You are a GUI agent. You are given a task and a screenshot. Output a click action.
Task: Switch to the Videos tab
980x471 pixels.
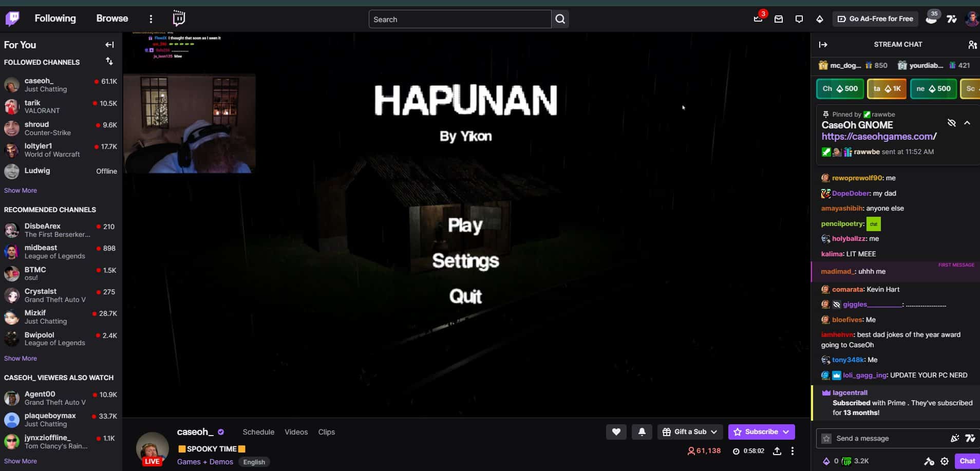296,432
